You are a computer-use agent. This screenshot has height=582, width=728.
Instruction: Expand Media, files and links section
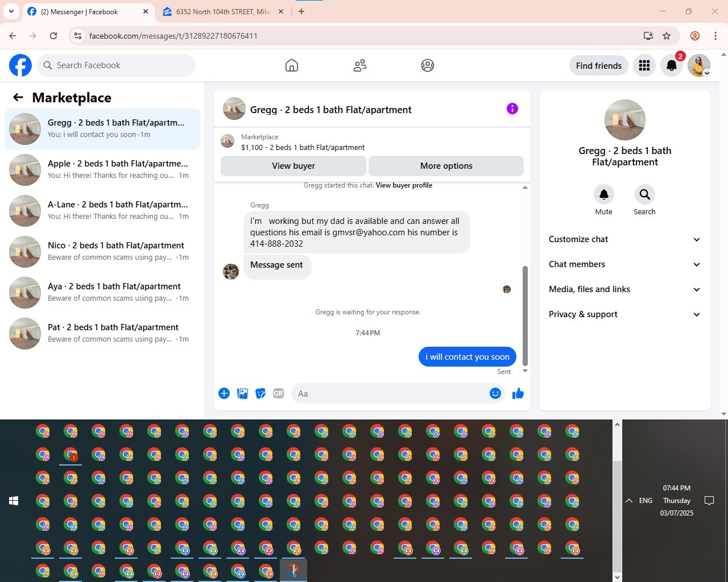click(x=624, y=289)
